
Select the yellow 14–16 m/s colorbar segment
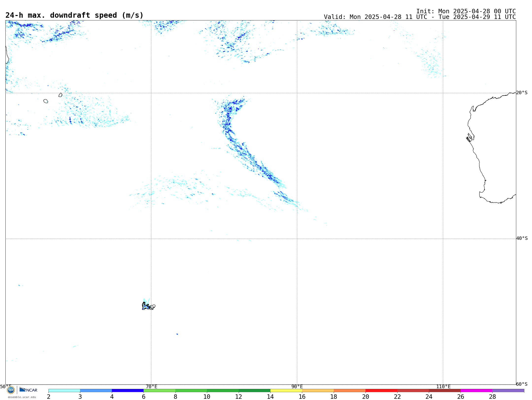(286, 390)
